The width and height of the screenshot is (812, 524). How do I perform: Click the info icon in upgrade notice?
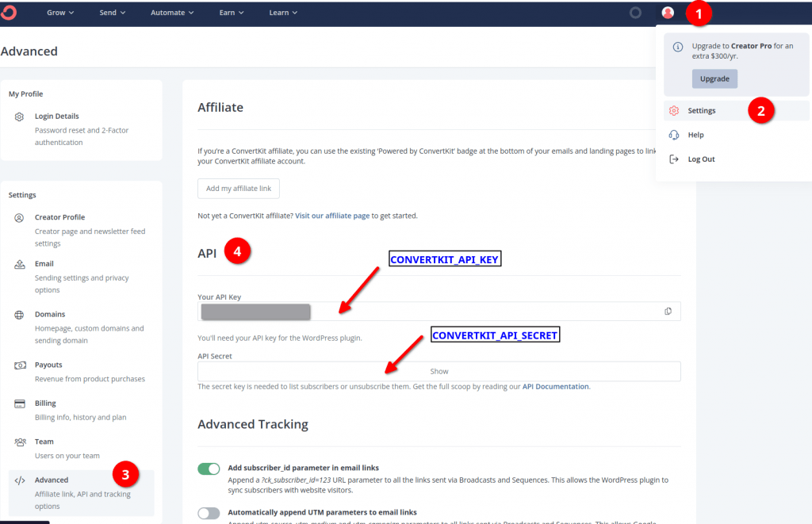point(677,47)
